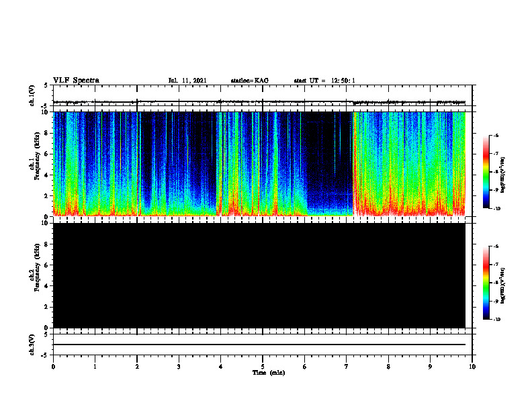The image size is (532, 411).
Task: Click the "5" tick of ch.1(V) axis
Action: click(x=46, y=85)
